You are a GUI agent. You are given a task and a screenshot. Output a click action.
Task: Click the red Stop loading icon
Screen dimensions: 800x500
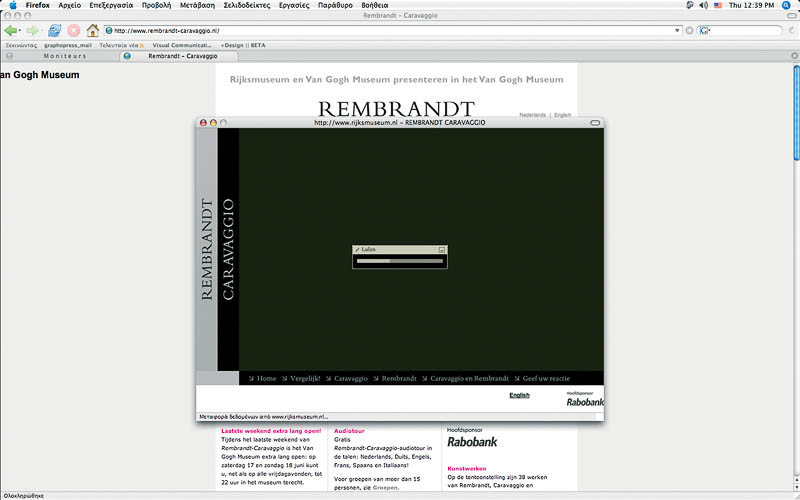73,31
